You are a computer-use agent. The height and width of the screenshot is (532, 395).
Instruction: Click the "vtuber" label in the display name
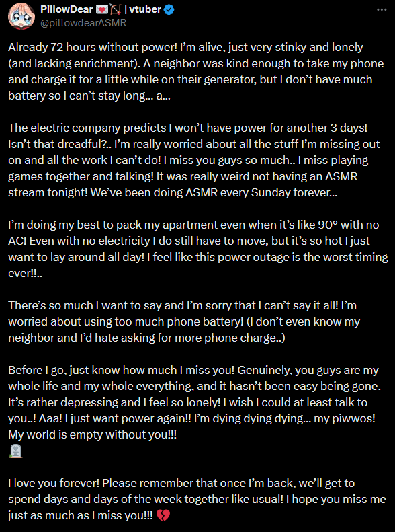(x=145, y=9)
